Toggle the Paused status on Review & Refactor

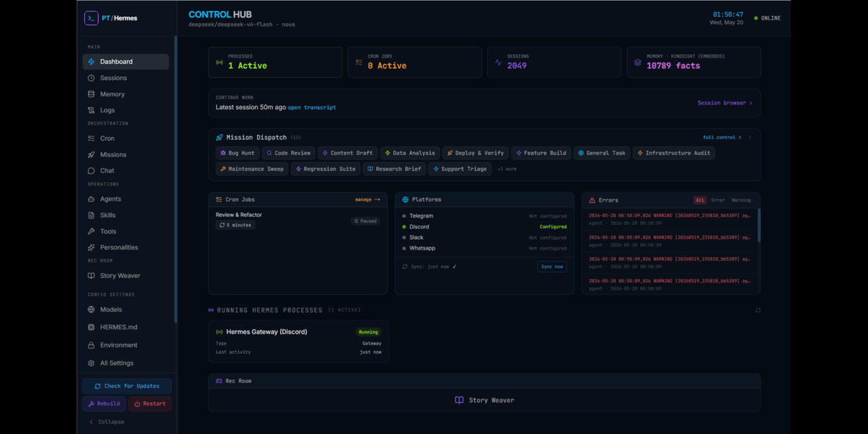click(x=366, y=221)
